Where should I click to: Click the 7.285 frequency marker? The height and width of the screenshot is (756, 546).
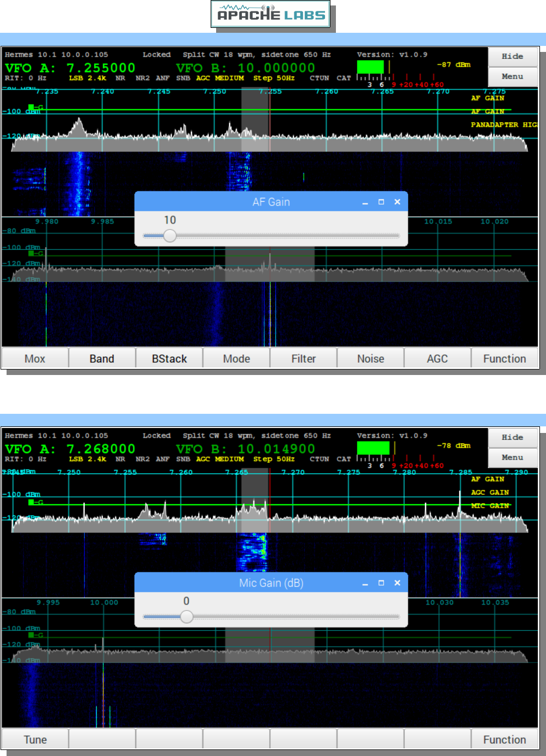(461, 472)
